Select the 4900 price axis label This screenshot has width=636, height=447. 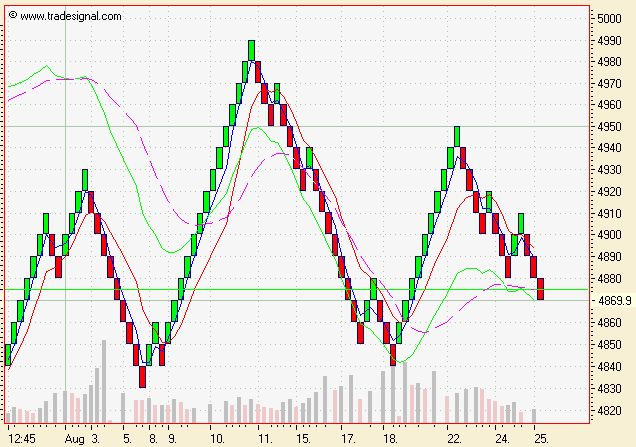click(x=609, y=234)
